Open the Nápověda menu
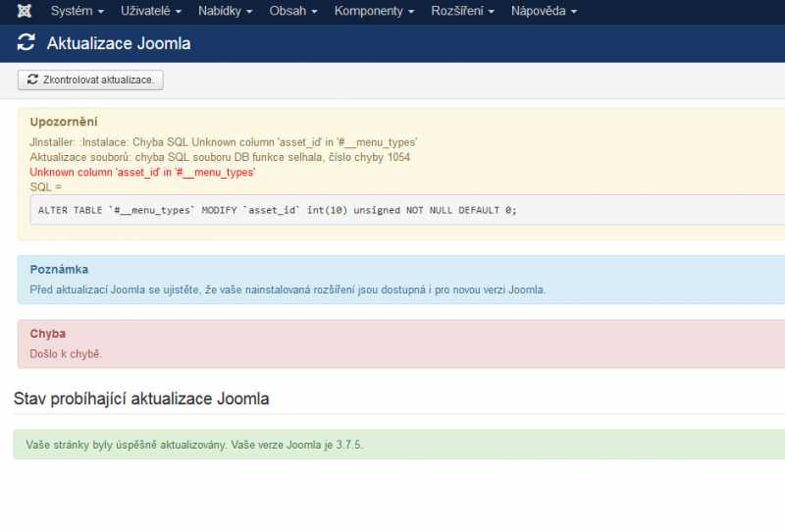The height and width of the screenshot is (532, 785). coord(544,11)
